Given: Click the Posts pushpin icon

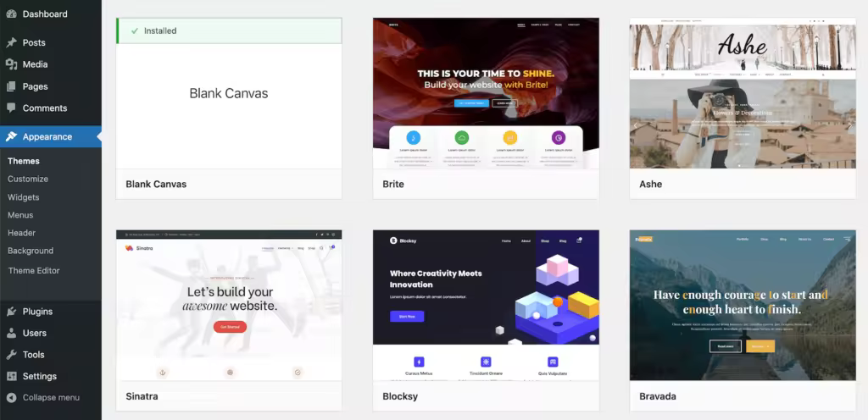Looking at the screenshot, I should pos(11,42).
